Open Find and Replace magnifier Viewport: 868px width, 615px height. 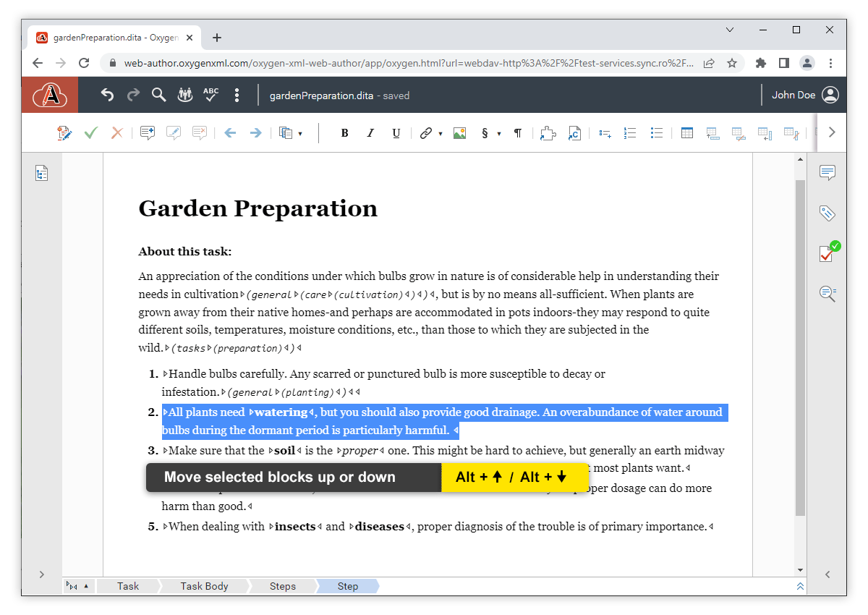(159, 95)
